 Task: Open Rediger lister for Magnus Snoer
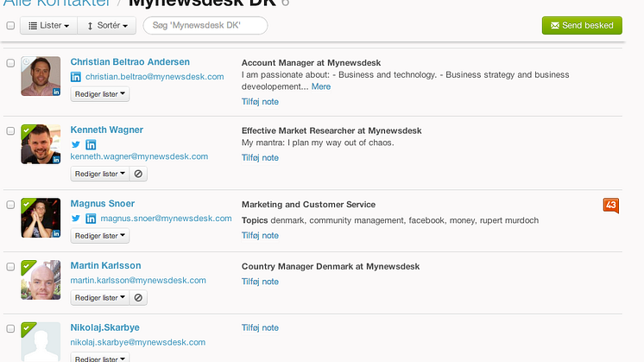(100, 236)
